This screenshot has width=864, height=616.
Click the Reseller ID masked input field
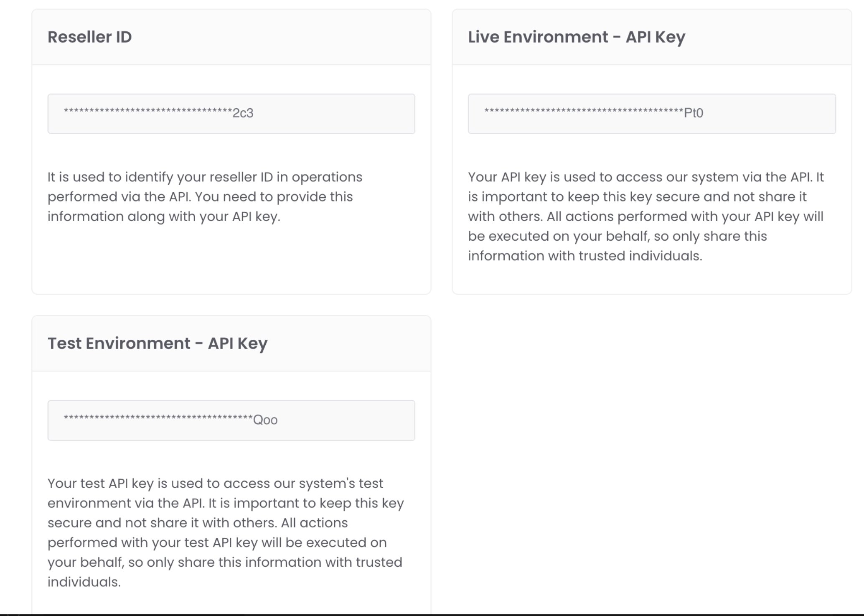click(231, 114)
